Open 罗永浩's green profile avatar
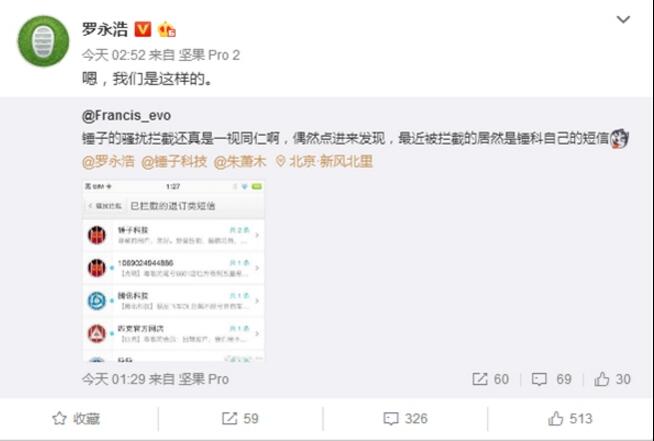Screen dimensions: 654x441 43,41
